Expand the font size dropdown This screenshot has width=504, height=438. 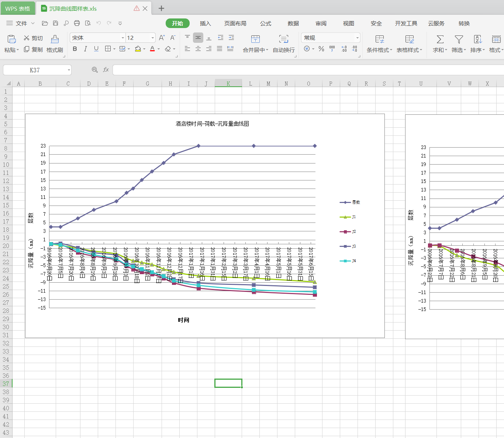(x=153, y=38)
